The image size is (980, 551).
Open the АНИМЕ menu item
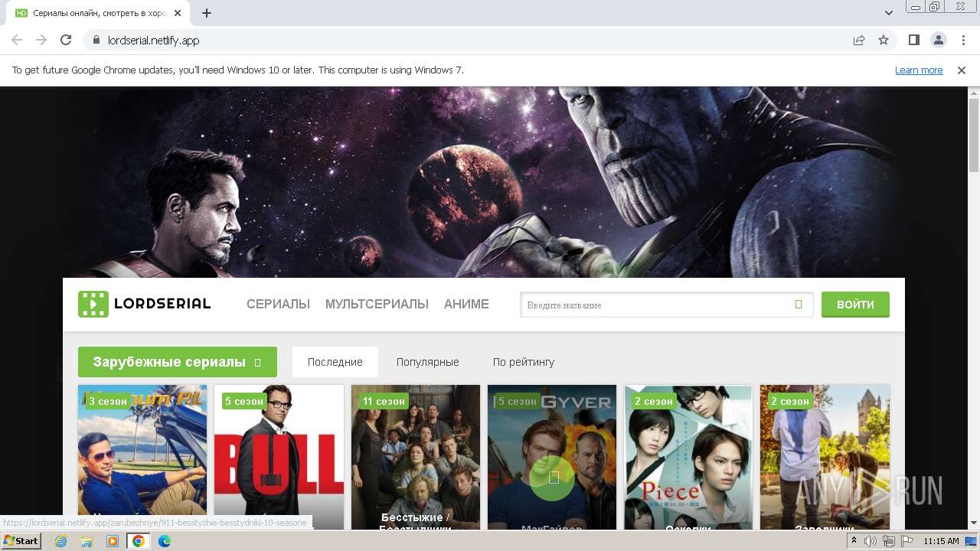click(466, 304)
